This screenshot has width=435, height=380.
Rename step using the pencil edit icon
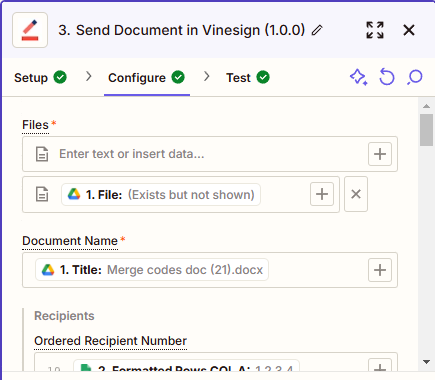(x=317, y=30)
